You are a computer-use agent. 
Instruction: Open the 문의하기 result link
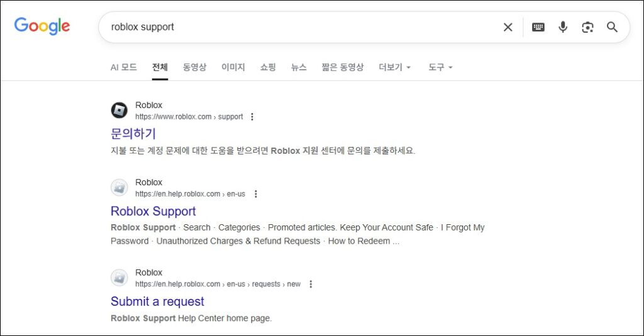133,133
